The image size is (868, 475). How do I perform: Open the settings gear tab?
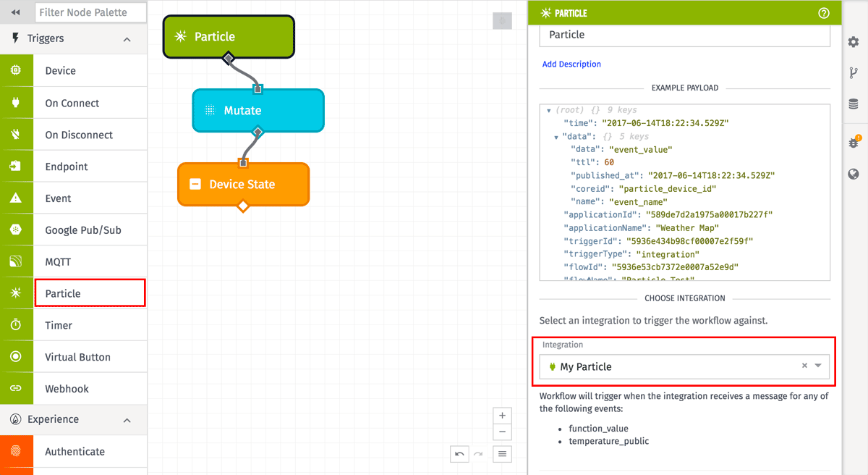pos(854,42)
